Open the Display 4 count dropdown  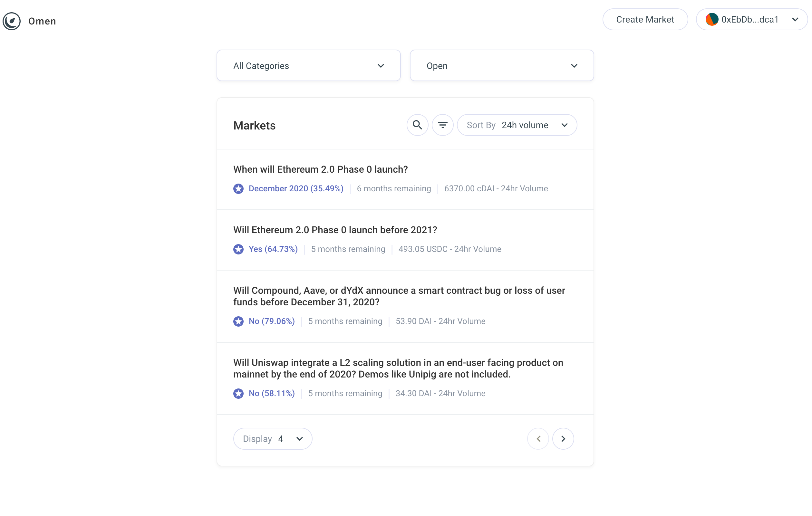pyautogui.click(x=273, y=438)
